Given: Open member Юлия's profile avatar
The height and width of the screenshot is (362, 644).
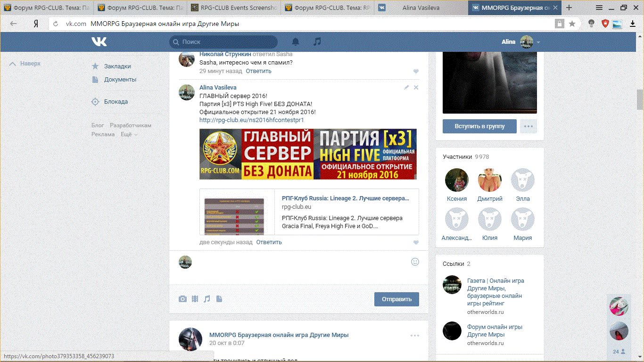Looking at the screenshot, I should [x=490, y=219].
